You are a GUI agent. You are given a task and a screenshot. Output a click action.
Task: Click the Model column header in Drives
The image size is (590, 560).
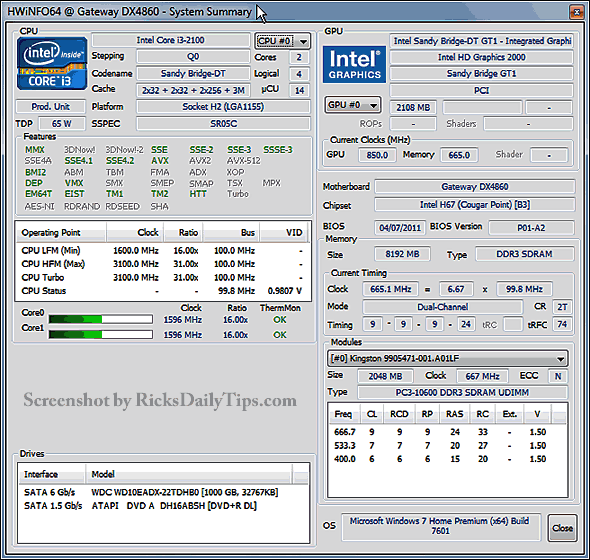(189, 474)
